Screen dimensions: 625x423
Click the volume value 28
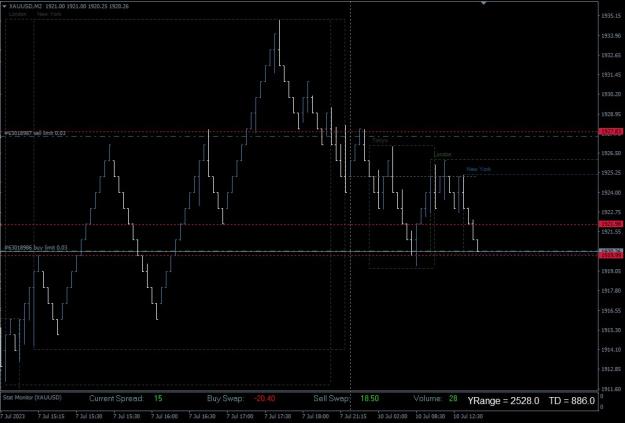(453, 398)
